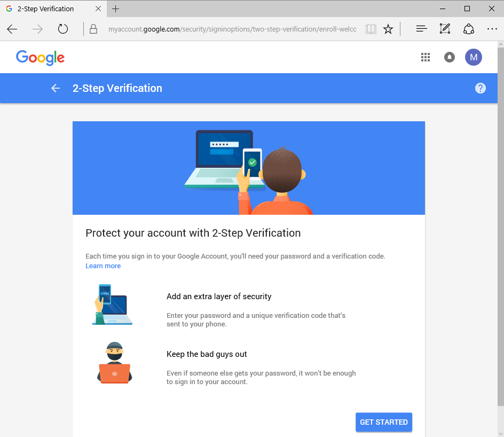504x437 pixels.
Task: Click the Google logo
Action: 40,57
